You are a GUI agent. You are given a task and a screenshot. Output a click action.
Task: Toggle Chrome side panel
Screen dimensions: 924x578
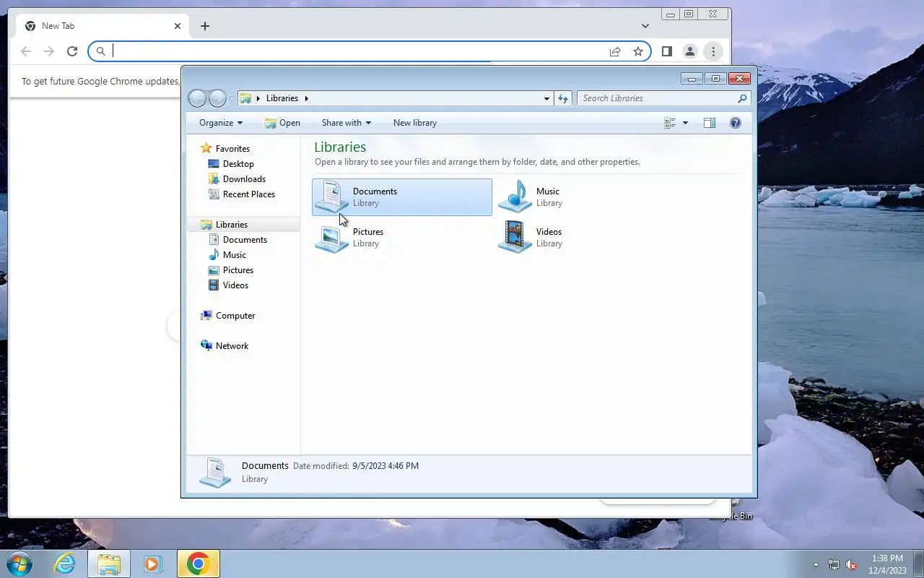coord(667,51)
